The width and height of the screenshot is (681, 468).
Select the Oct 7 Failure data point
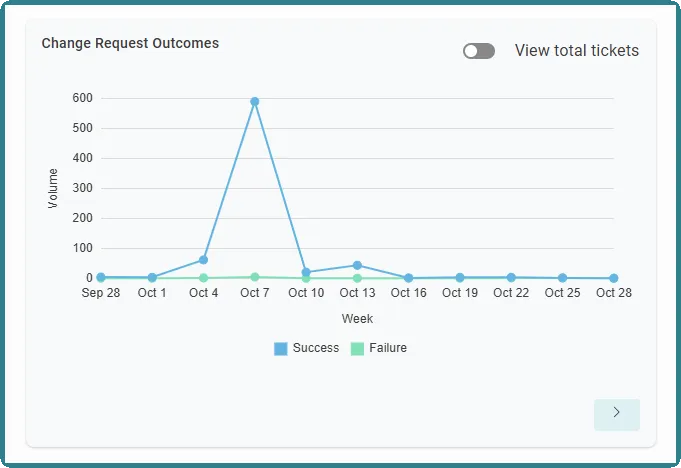pyautogui.click(x=255, y=277)
